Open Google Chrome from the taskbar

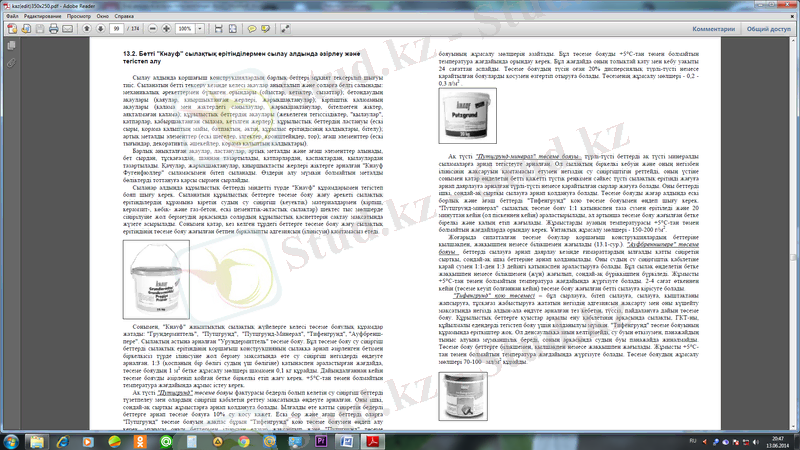[x=244, y=442]
